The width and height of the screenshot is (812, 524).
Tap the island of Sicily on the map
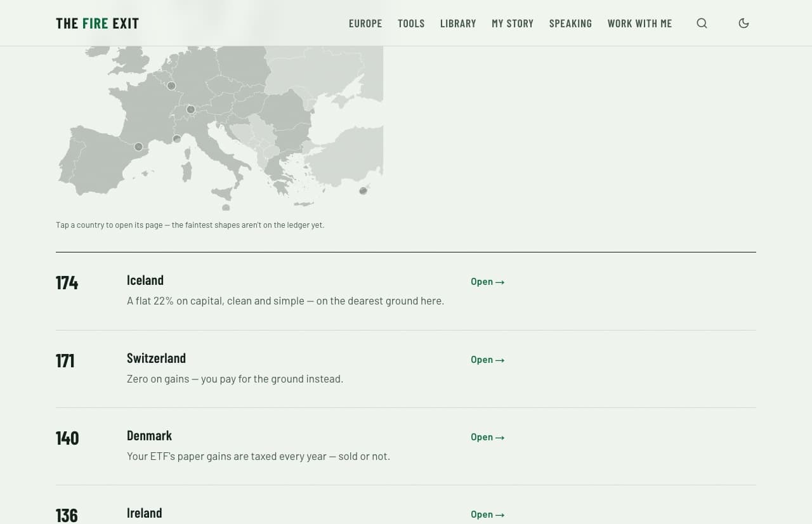(x=223, y=193)
